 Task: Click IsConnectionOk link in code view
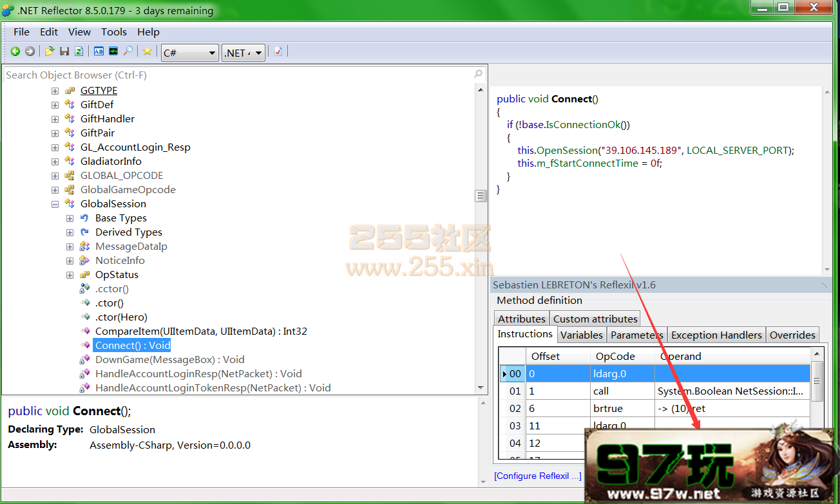[584, 124]
